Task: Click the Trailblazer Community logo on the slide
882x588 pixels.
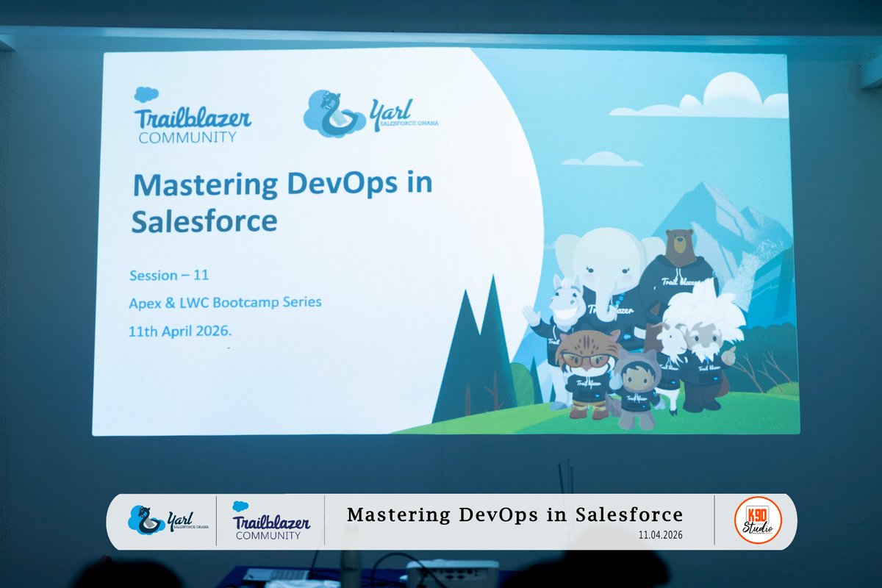Action: click(x=193, y=115)
